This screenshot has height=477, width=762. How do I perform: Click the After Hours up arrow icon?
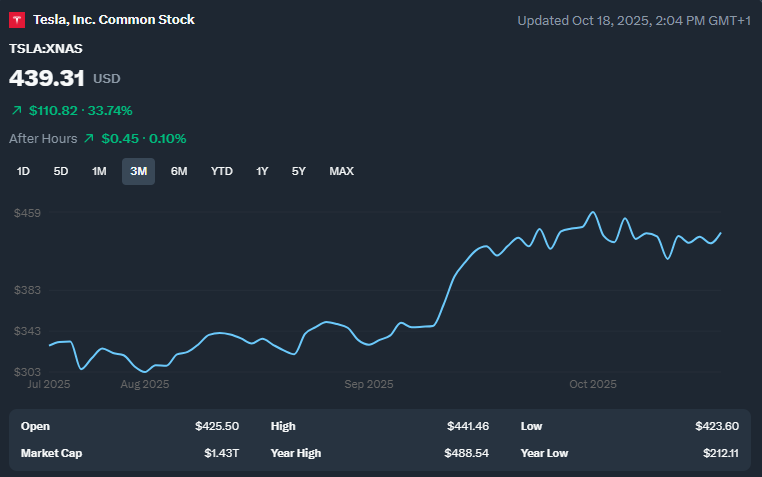click(88, 138)
